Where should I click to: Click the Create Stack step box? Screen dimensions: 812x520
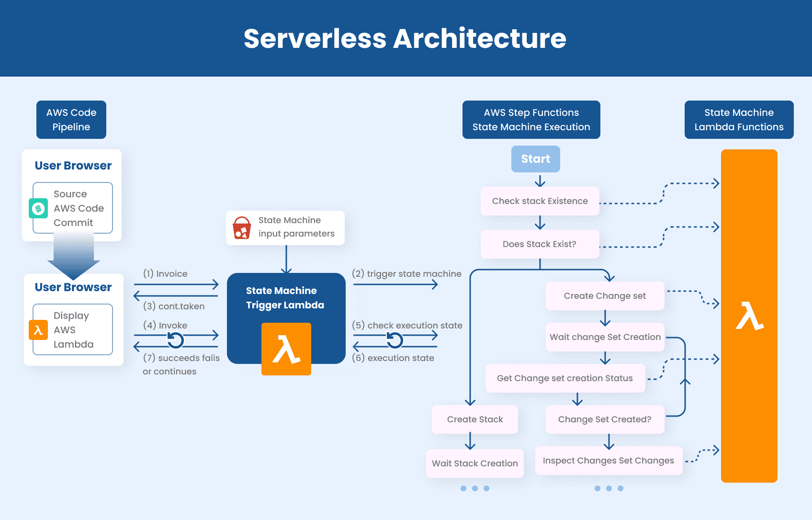474,419
